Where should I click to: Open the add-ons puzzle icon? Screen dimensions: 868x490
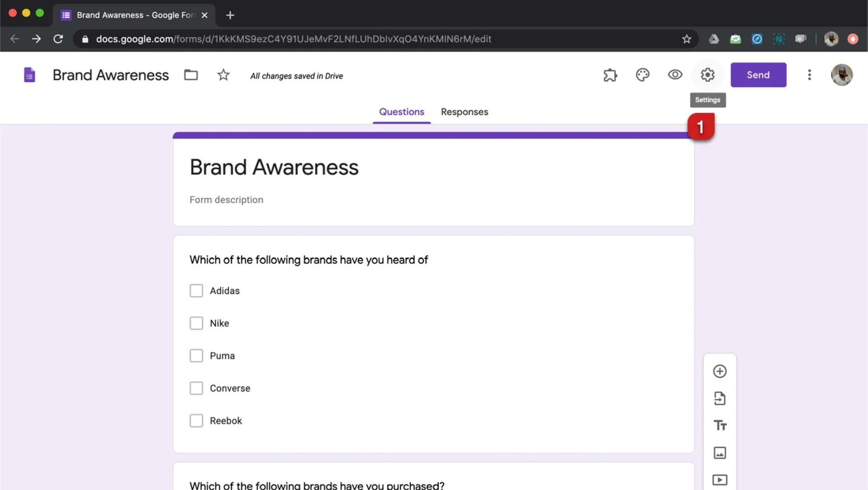(610, 75)
